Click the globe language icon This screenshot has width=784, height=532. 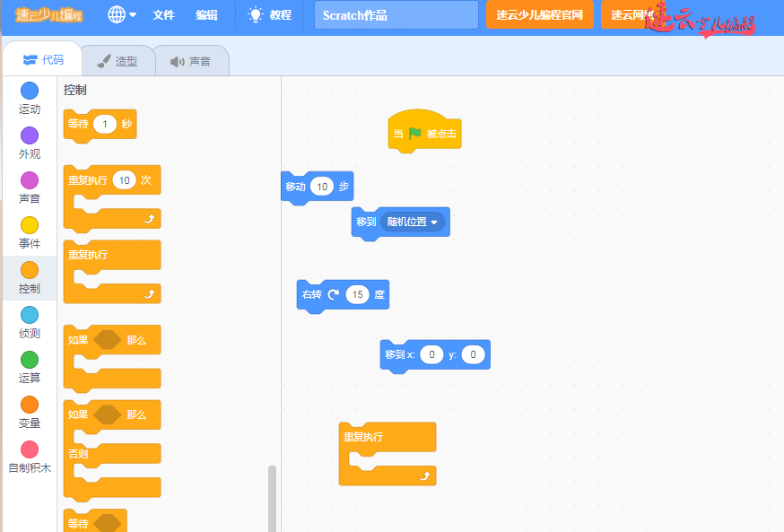[117, 15]
